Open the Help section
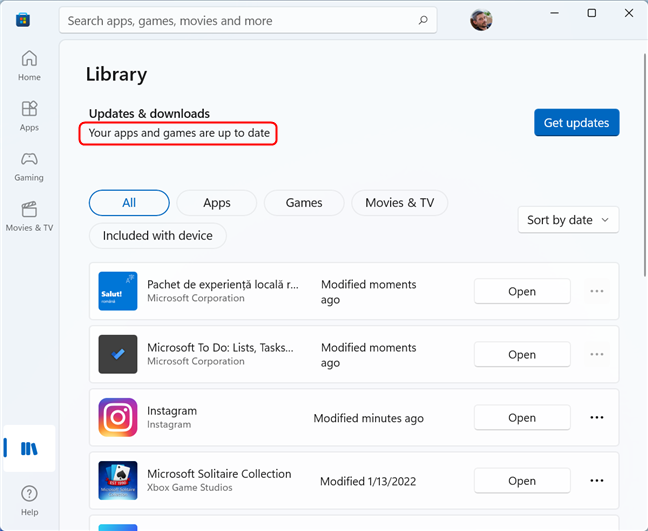This screenshot has height=531, width=648. (29, 500)
